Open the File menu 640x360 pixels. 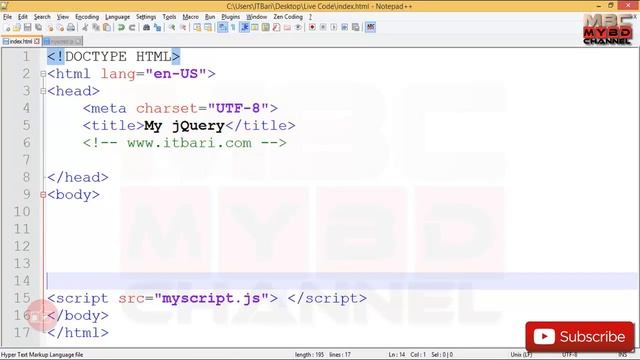(x=7, y=17)
